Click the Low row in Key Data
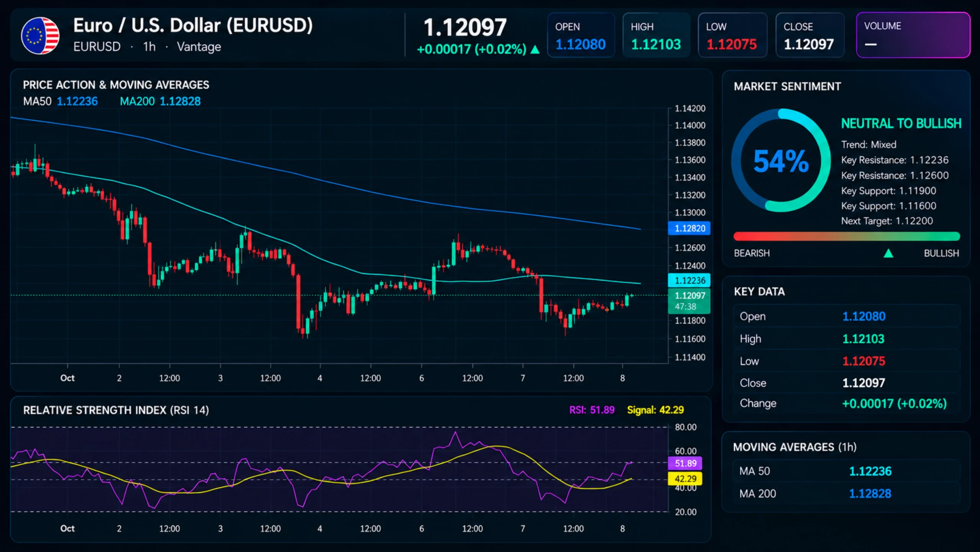The image size is (980, 552). [x=846, y=361]
